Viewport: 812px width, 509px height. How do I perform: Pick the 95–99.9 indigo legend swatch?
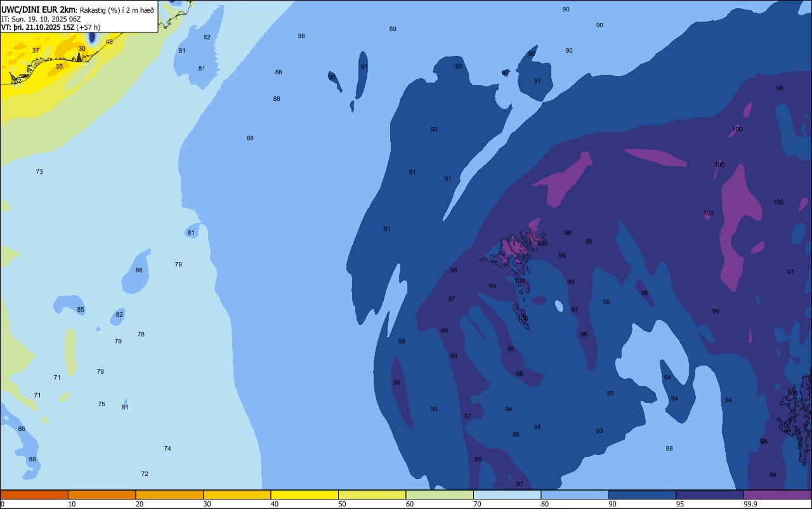(x=710, y=494)
